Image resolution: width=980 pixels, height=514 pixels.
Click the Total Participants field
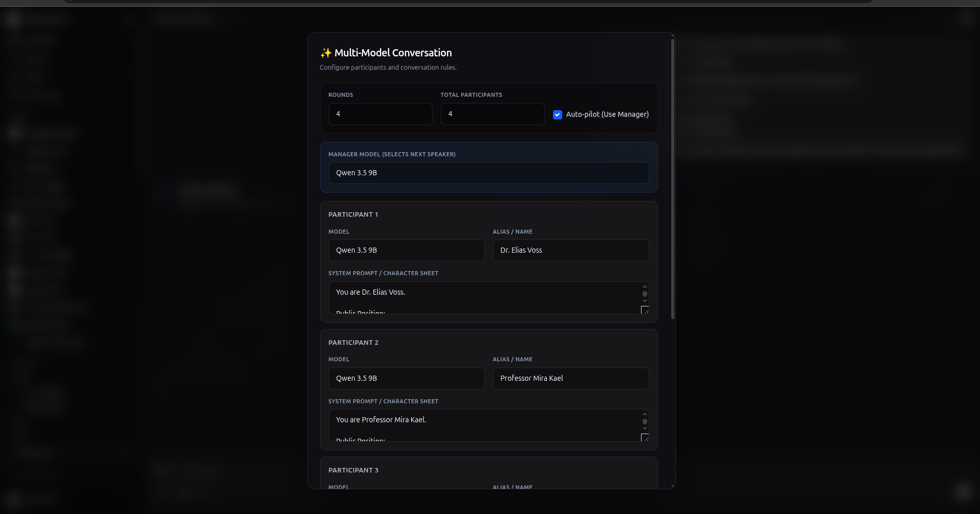(492, 114)
